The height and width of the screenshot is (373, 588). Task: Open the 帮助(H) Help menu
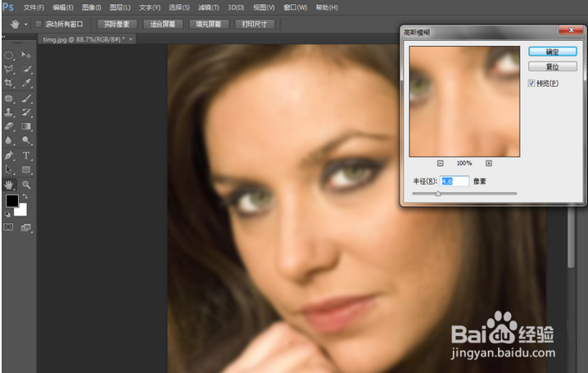327,7
